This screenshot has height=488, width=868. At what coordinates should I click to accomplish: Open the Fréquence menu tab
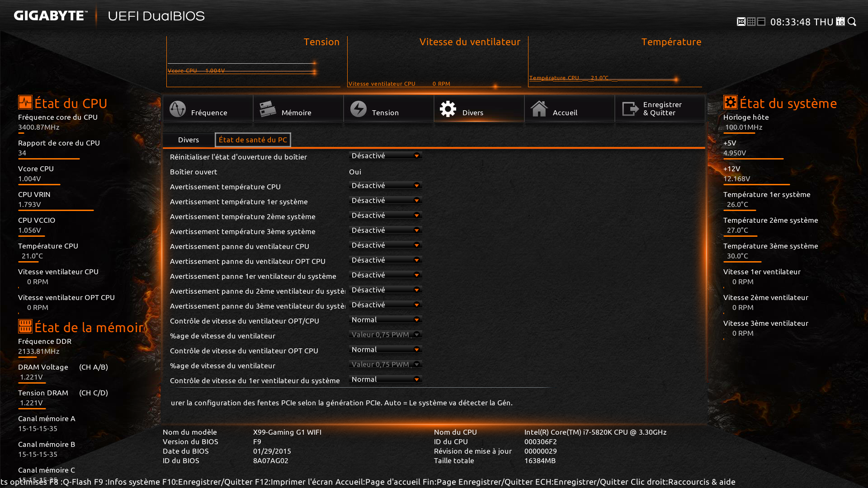208,108
